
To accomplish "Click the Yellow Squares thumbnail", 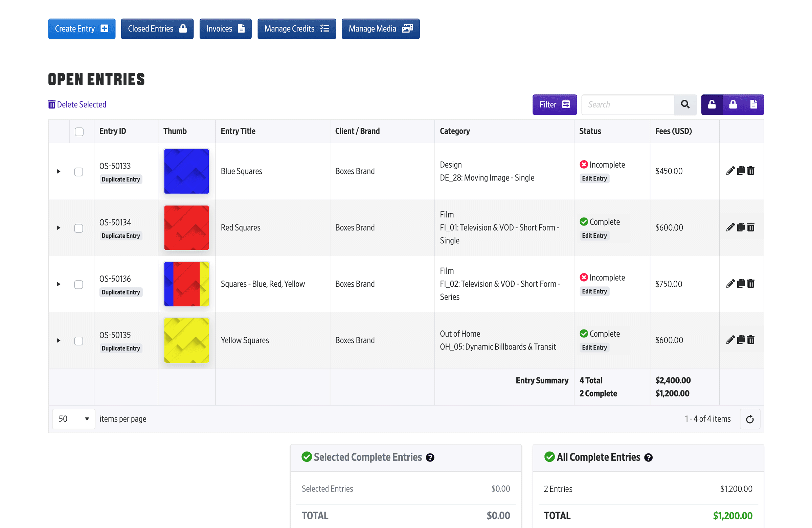I will (x=186, y=340).
